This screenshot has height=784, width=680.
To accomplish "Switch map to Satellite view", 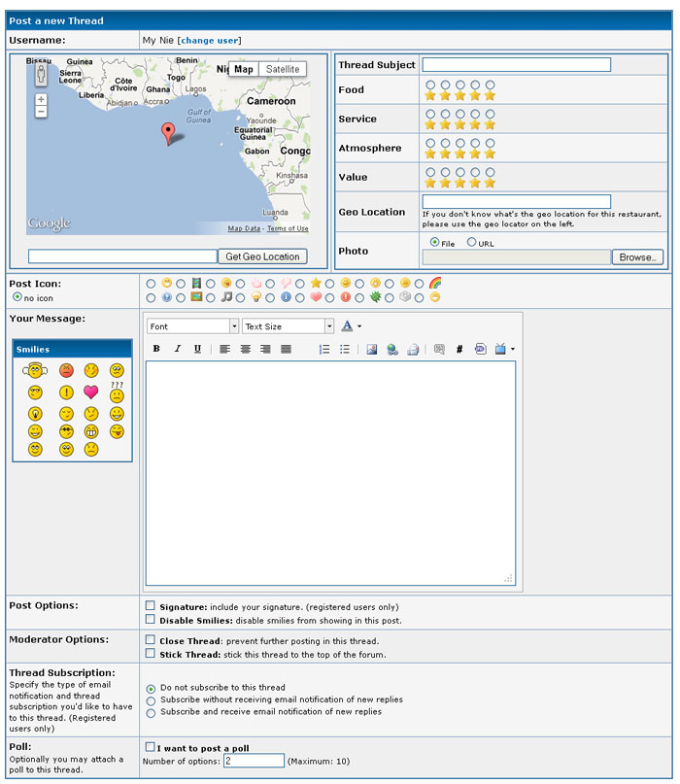I will [283, 69].
